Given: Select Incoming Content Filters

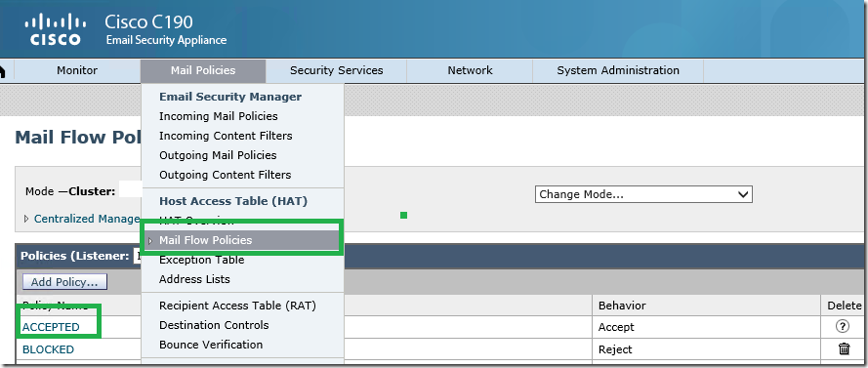Looking at the screenshot, I should pyautogui.click(x=226, y=136).
